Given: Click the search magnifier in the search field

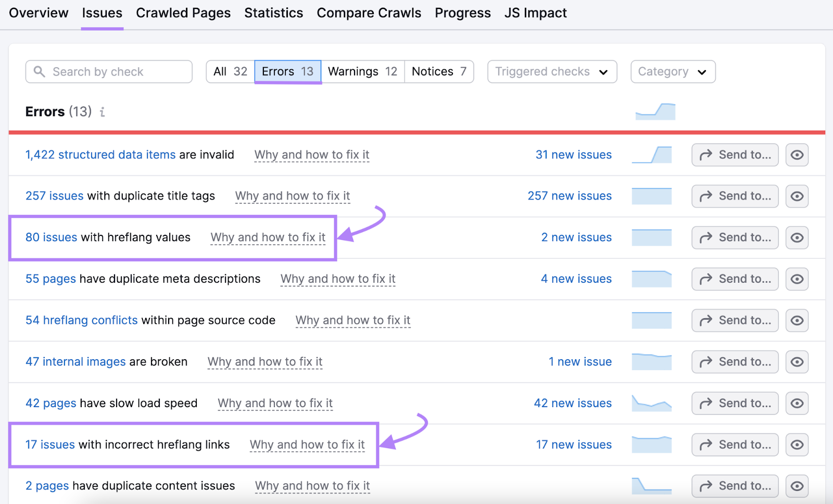Looking at the screenshot, I should pyautogui.click(x=40, y=71).
